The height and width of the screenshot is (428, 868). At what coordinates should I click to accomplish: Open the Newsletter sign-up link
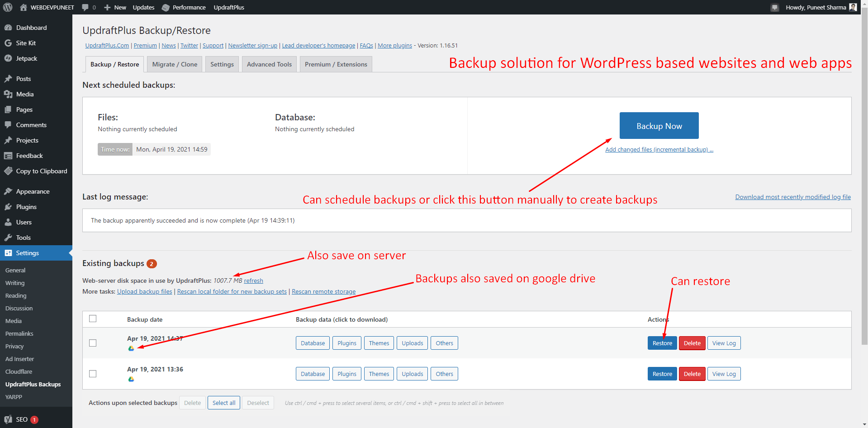pos(253,45)
